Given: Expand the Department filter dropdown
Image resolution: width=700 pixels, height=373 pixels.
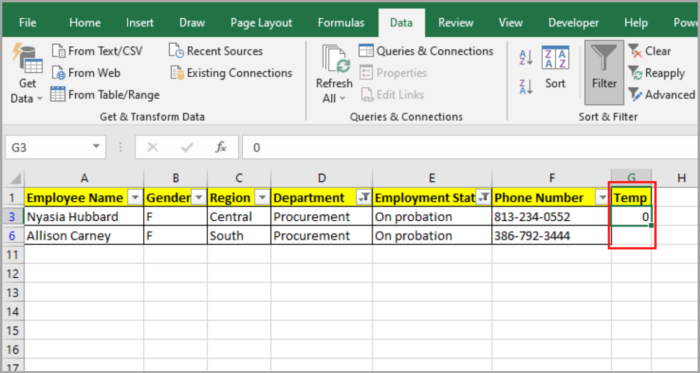Looking at the screenshot, I should pos(364,198).
